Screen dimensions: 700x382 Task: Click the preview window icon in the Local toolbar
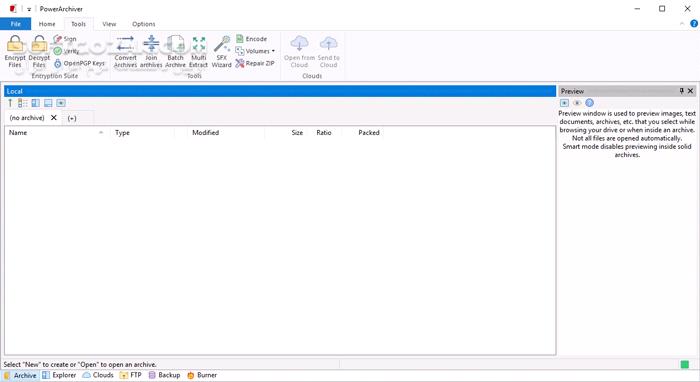pyautogui.click(x=61, y=103)
